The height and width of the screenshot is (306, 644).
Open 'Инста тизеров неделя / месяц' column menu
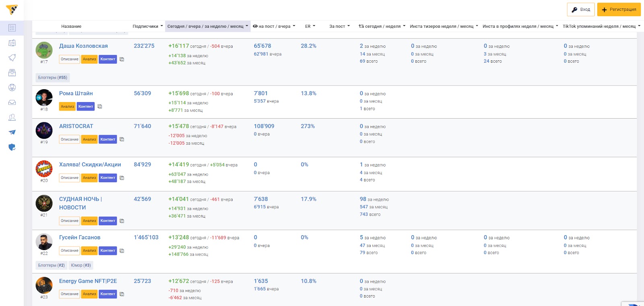point(444,26)
